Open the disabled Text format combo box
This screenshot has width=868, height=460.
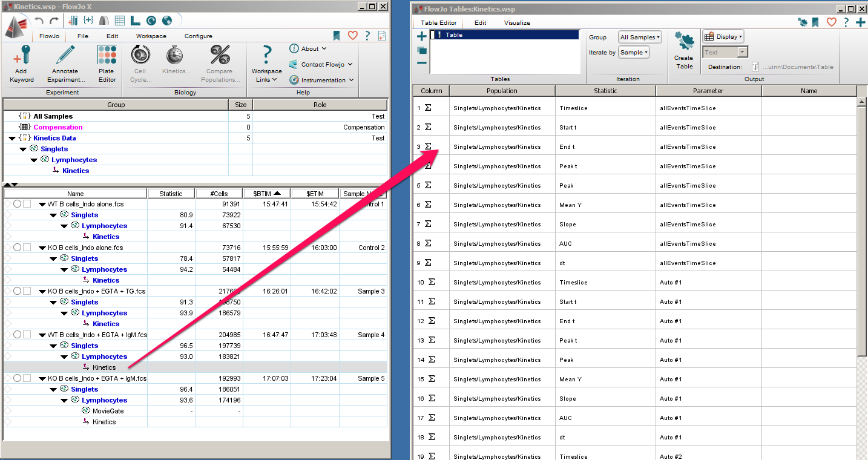[x=725, y=52]
